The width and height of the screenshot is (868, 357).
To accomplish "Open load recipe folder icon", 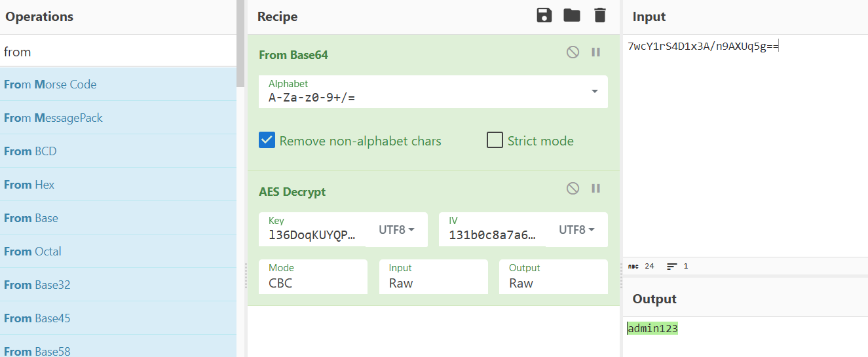I will tap(572, 16).
